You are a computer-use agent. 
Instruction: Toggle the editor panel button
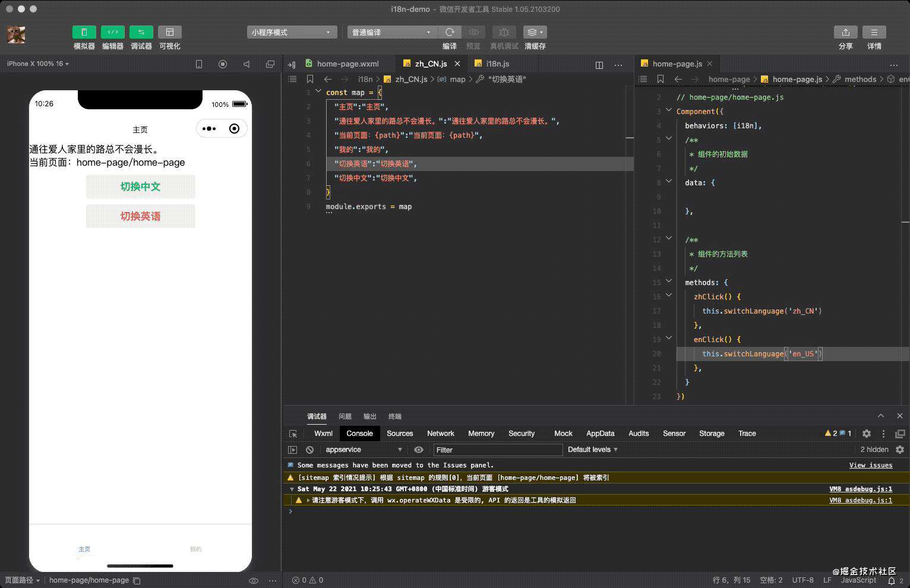(x=112, y=32)
